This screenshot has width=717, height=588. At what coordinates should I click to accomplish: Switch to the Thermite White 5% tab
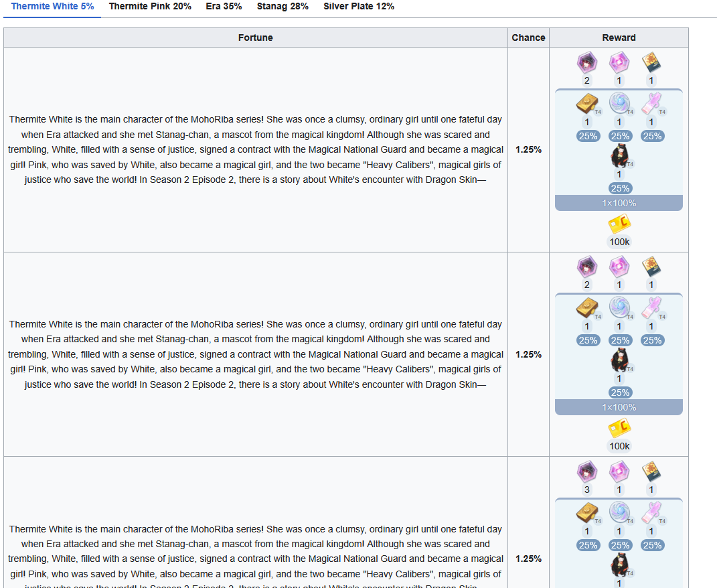click(52, 7)
